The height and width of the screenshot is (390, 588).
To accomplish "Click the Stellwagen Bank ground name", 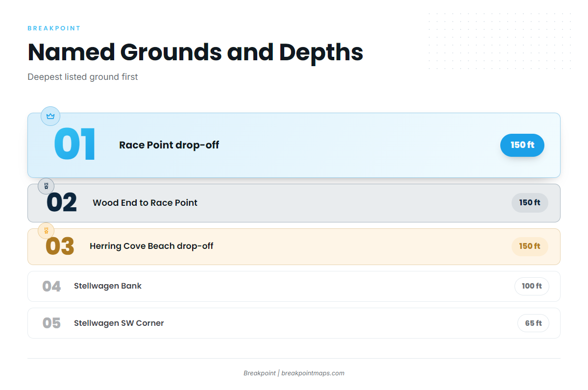I will coord(108,286).
